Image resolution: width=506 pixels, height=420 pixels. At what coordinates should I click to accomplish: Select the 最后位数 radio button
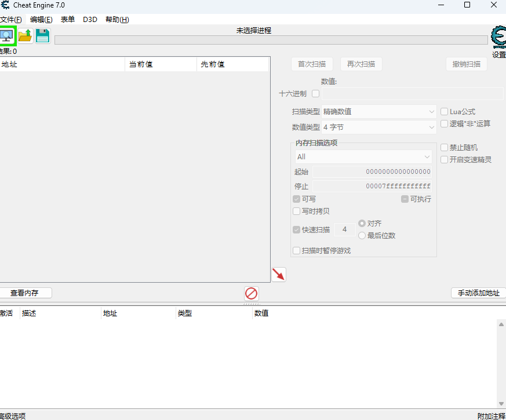(x=362, y=235)
